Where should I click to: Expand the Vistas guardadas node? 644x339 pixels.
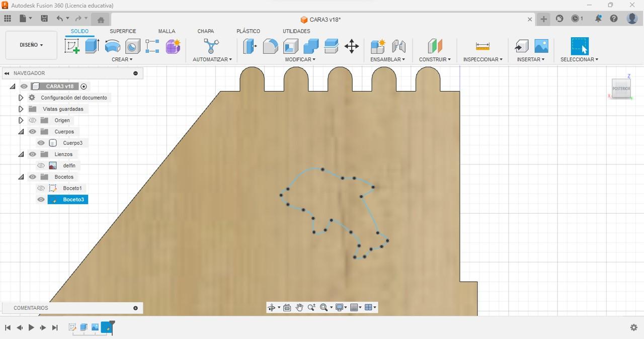pos(21,109)
